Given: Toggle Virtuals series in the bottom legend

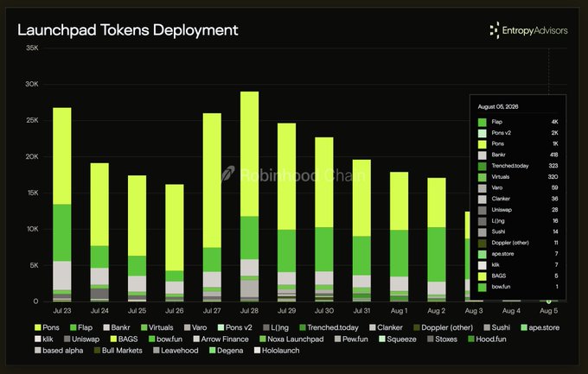Looking at the screenshot, I should pyautogui.click(x=157, y=327).
